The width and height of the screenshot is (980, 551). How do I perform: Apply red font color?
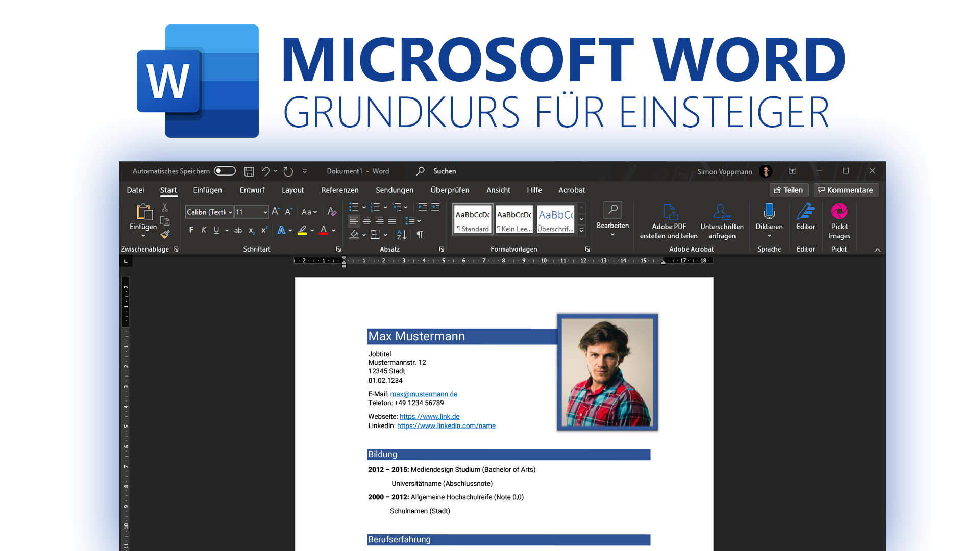[324, 231]
